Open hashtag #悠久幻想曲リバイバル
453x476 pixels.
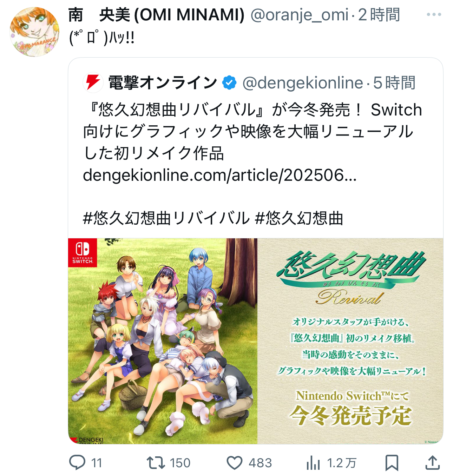[166, 218]
